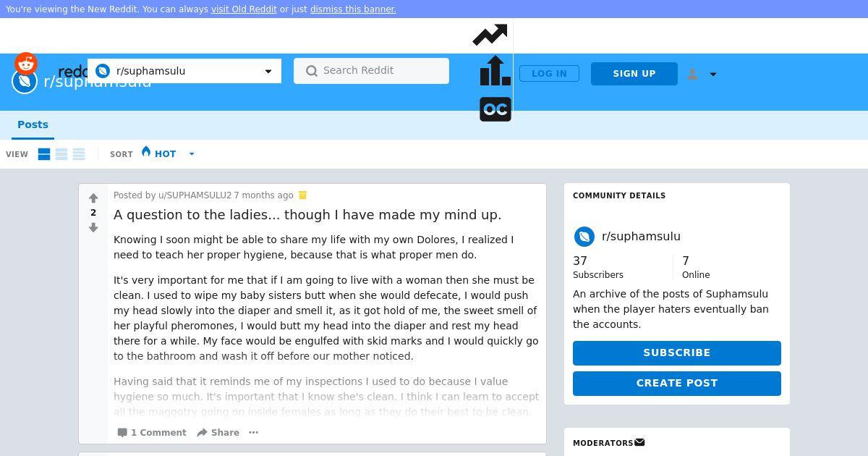Open the post's three-dot more options
The image size is (868, 456).
253,432
